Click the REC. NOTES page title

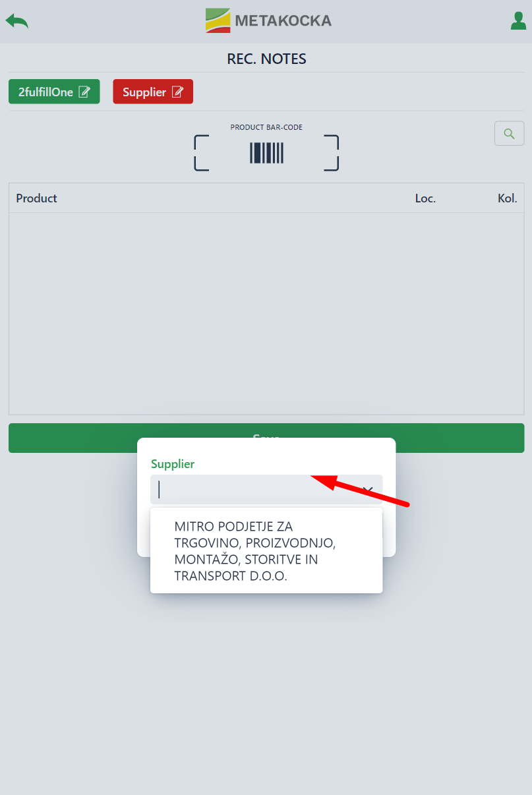(266, 59)
